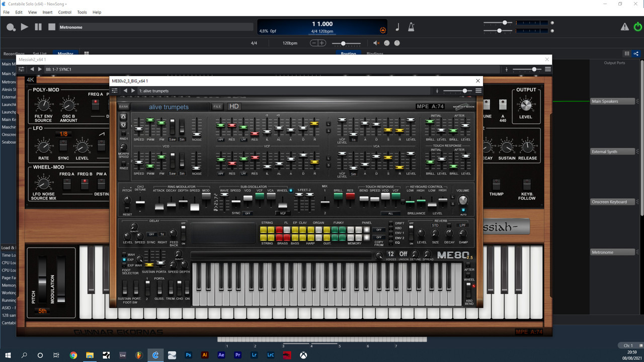Viewport: 644px width, 362px height.
Task: Click the green power engine icon
Action: point(638,27)
